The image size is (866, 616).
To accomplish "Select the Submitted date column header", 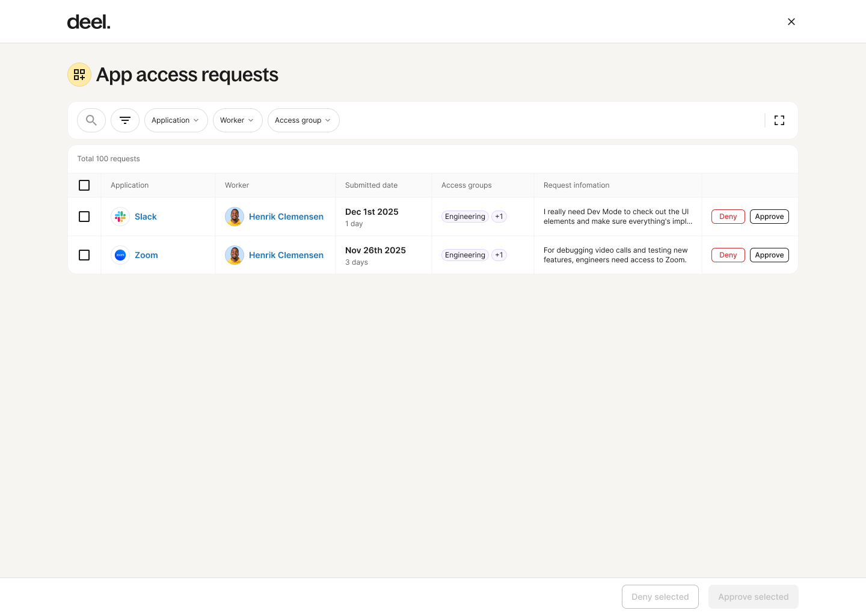I will pos(371,185).
